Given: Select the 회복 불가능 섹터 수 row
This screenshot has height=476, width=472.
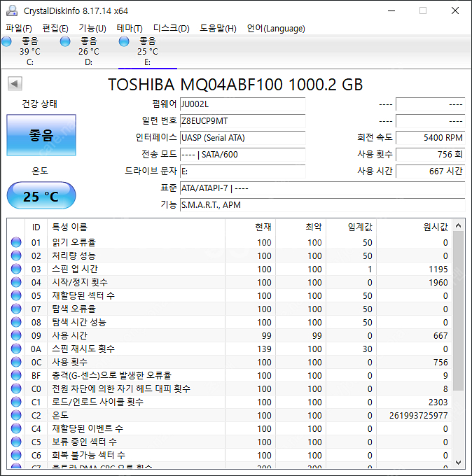Looking at the screenshot, I should pos(229,455).
